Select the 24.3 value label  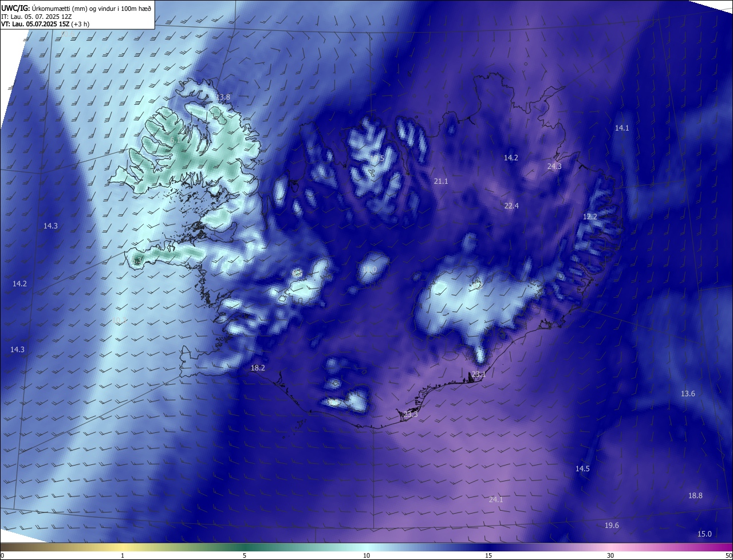click(x=554, y=167)
